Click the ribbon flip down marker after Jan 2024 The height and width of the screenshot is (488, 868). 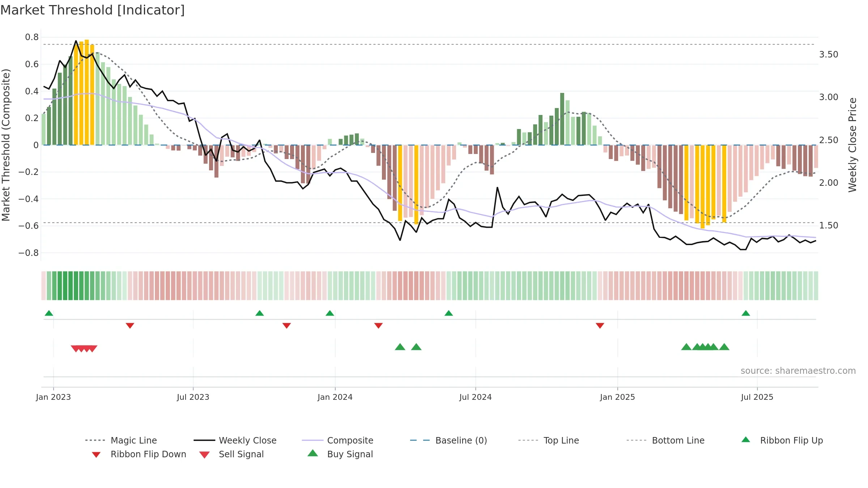378,326
